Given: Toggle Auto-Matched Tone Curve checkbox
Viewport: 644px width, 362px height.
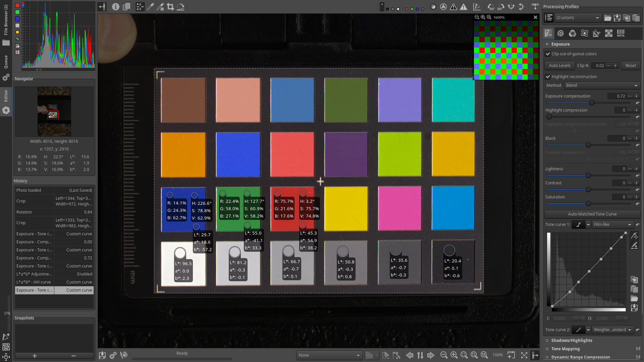Looking at the screenshot, I should [x=592, y=214].
